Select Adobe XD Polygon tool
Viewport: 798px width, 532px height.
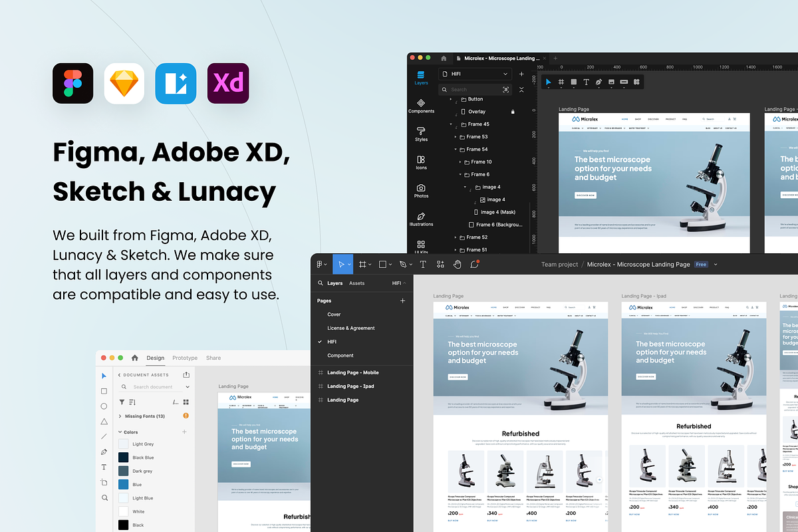click(104, 422)
